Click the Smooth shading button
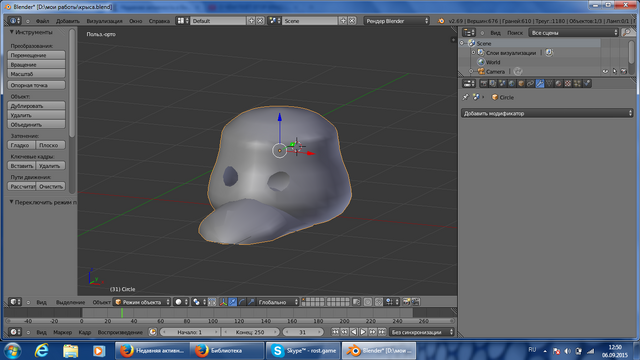This screenshot has height=360, width=640. click(22, 145)
